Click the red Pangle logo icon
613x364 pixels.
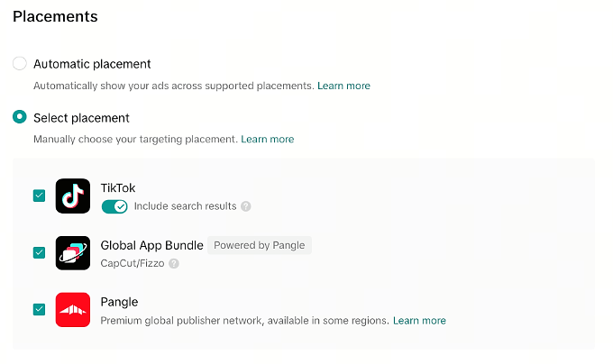point(73,310)
